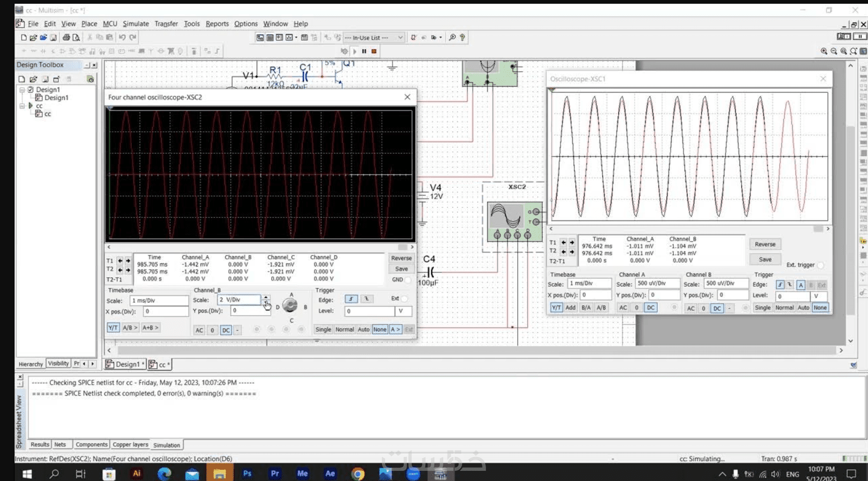Increase Channel_B scale with the up stepper
868x481 pixels.
266,297
